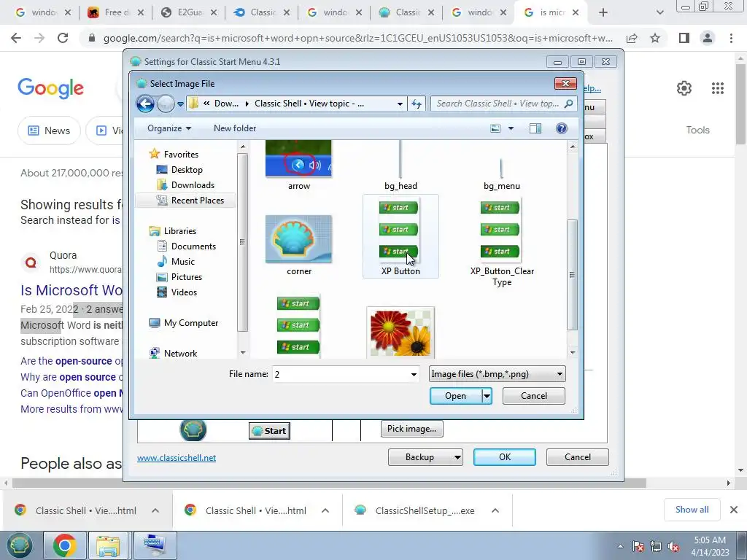
Task: Select the bg_head image file
Action: pos(400,164)
